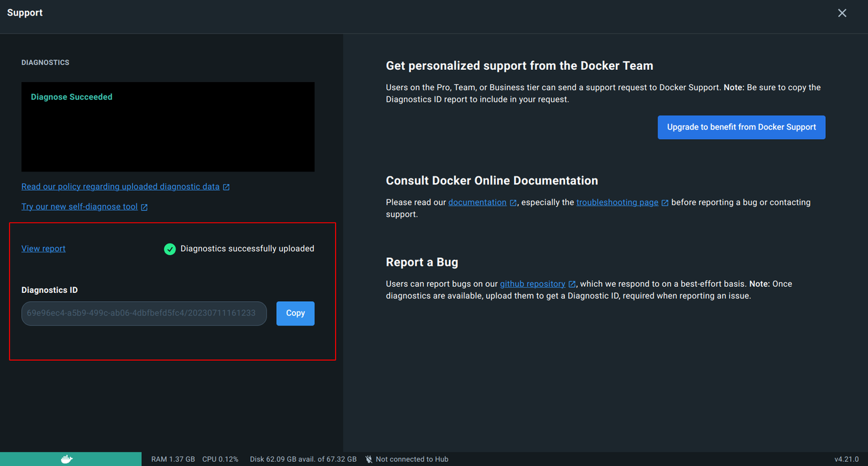Click the Get personalized support heading
This screenshot has height=466, width=868.
tap(519, 66)
